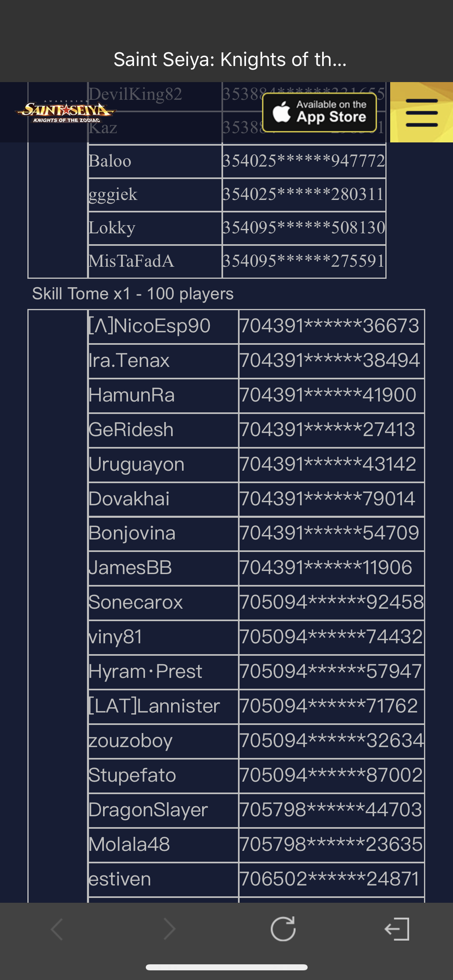Tap the estiven player row
Image resolution: width=453 pixels, height=980 pixels.
pos(256,879)
